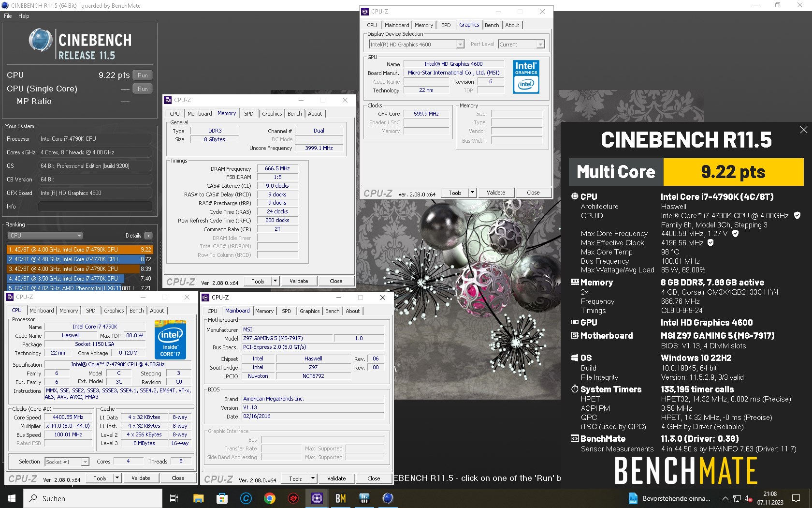This screenshot has height=508, width=812.
Task: Select ranking row 4 with i7-4770K at 3.50 GHz
Action: [80, 279]
